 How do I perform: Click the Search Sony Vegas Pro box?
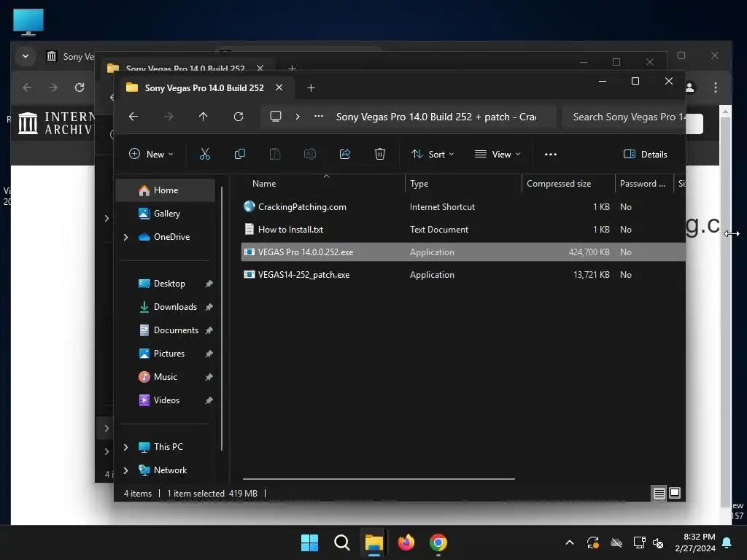[624, 117]
